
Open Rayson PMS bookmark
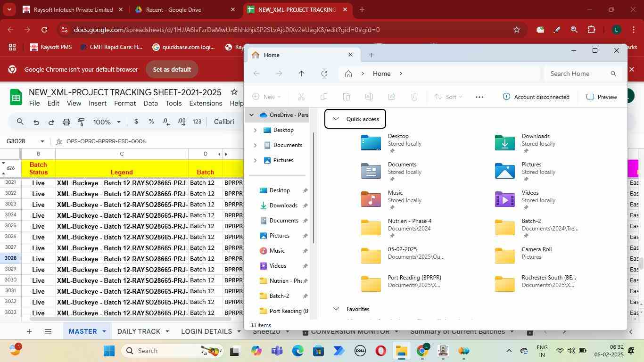tap(51, 47)
